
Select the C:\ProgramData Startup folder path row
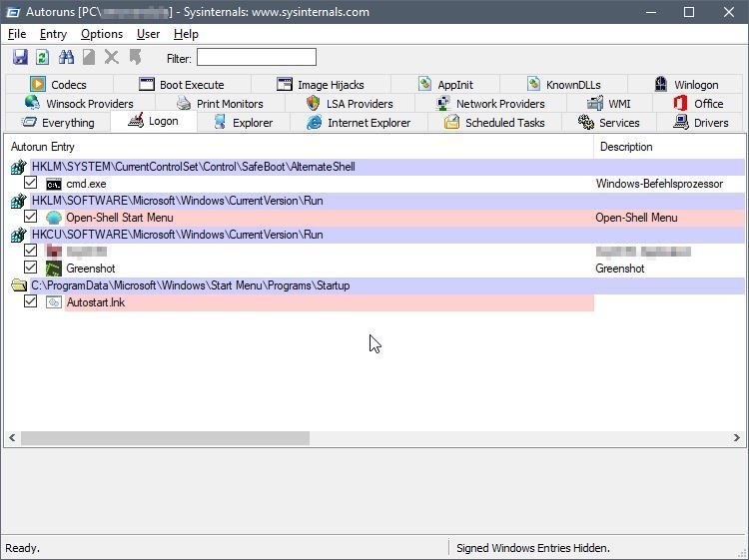377,285
